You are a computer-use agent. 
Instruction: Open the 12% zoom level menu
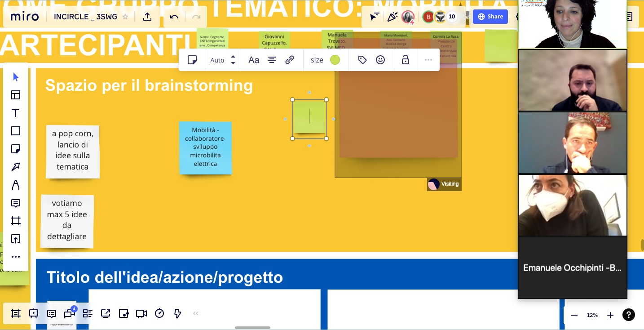tap(592, 315)
